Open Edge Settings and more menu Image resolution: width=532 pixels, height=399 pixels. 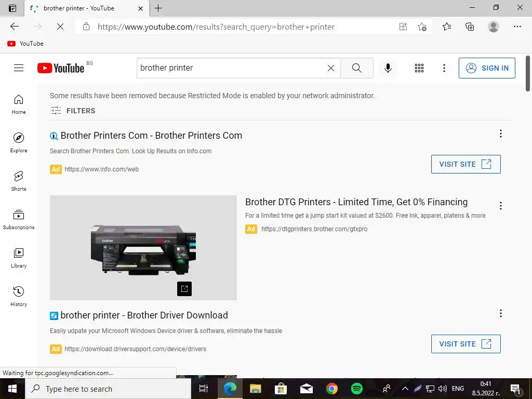(517, 26)
